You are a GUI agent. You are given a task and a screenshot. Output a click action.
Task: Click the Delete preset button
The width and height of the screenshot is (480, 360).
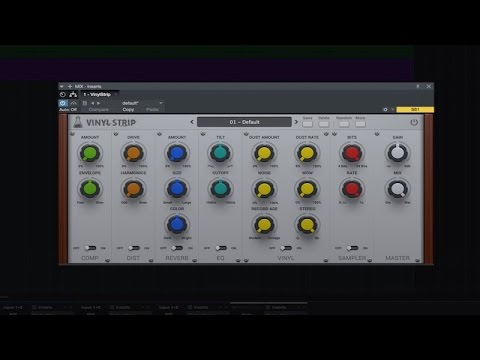(x=323, y=124)
